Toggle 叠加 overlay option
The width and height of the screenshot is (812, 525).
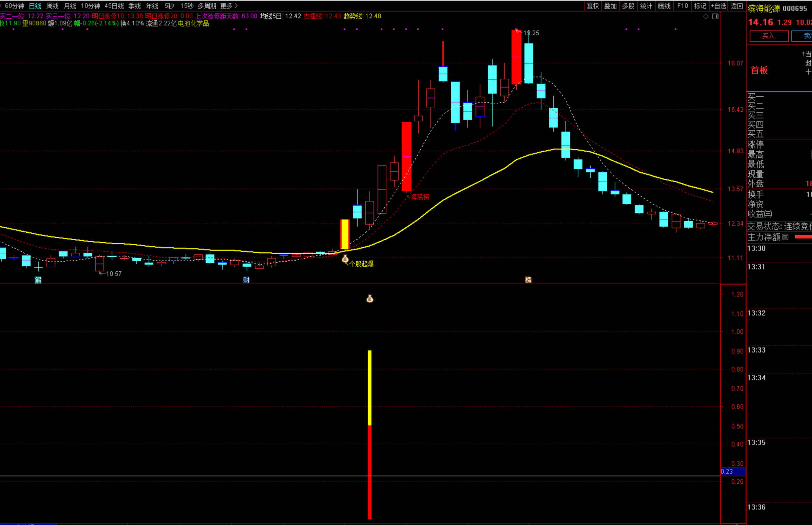click(x=610, y=6)
